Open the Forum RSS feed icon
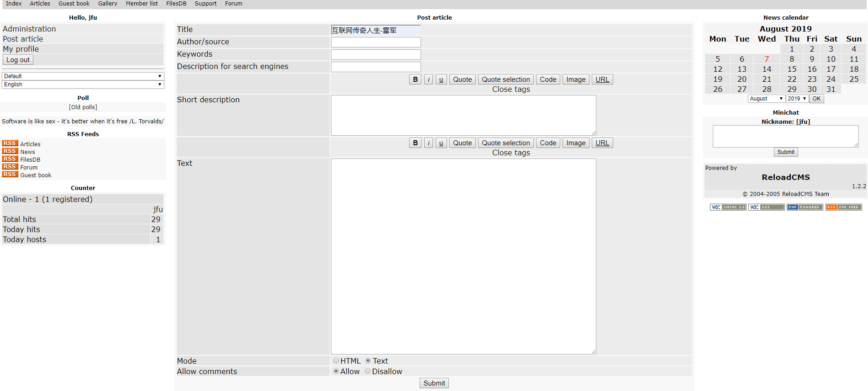 pos(10,167)
